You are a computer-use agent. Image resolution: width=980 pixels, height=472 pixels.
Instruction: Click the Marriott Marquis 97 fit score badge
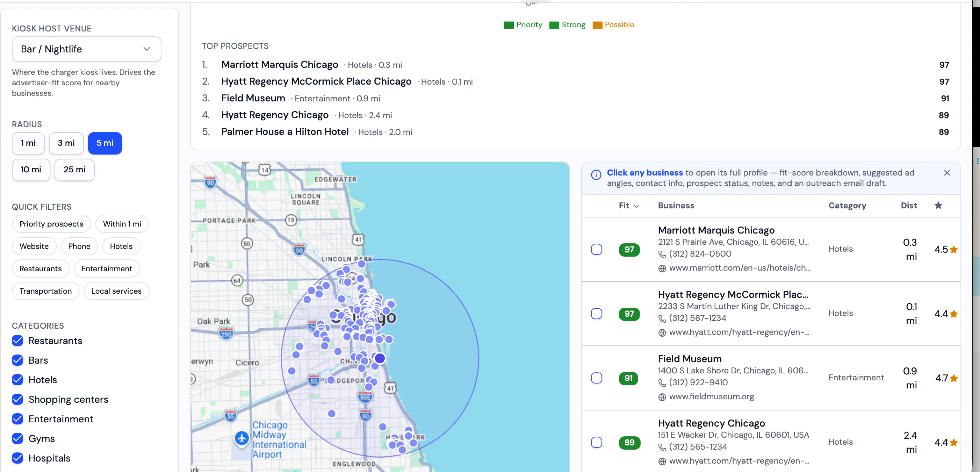click(x=629, y=250)
